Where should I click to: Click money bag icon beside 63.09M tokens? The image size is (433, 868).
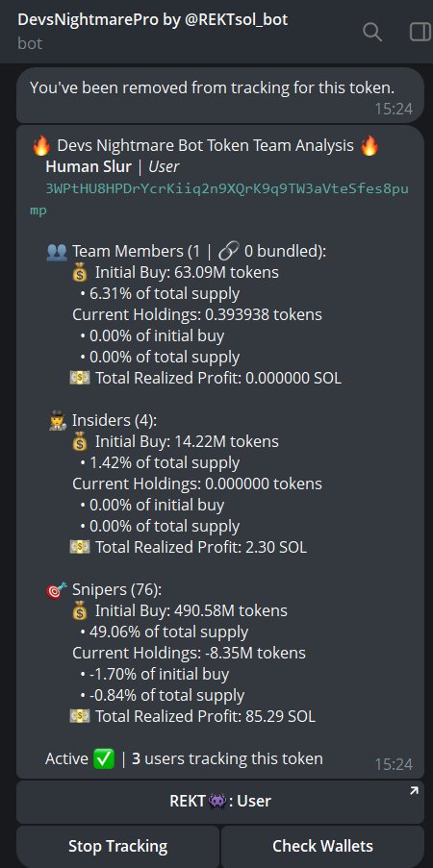pos(81,273)
